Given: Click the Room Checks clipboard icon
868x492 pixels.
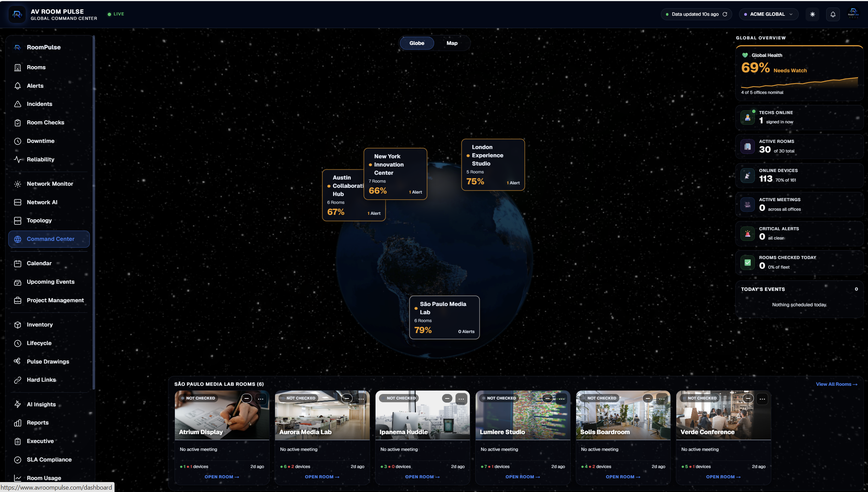Looking at the screenshot, I should (17, 123).
